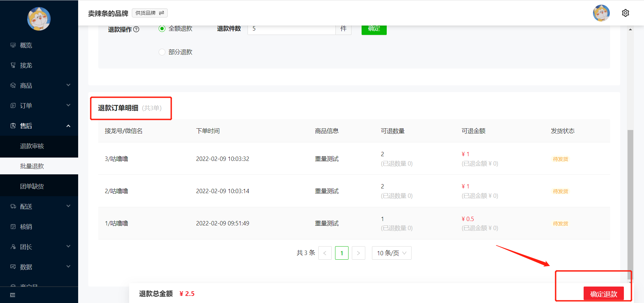Click order time 2022-02-09 10:03:32
644x303 pixels.
[223, 159]
